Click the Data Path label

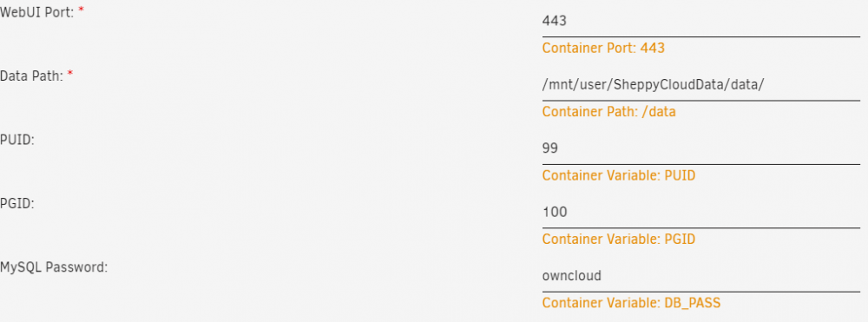point(31,77)
